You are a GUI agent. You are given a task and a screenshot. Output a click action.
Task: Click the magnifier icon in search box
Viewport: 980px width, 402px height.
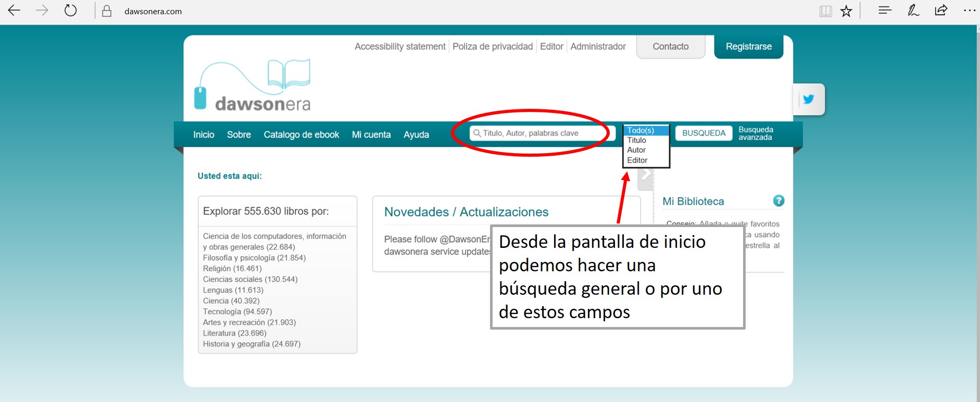click(476, 133)
